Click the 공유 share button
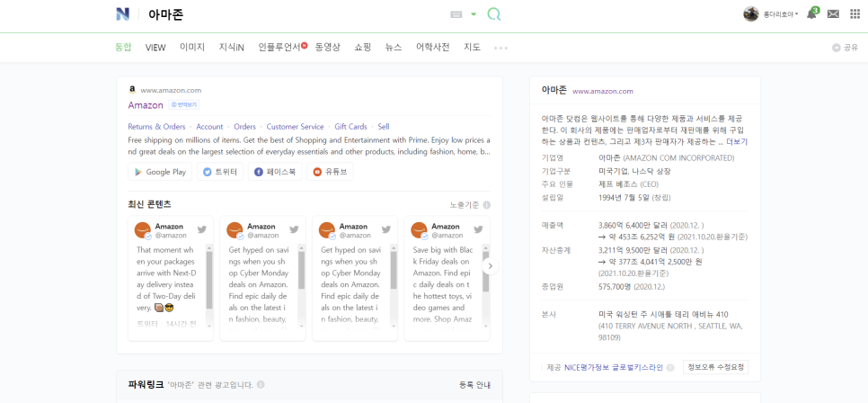 (845, 48)
